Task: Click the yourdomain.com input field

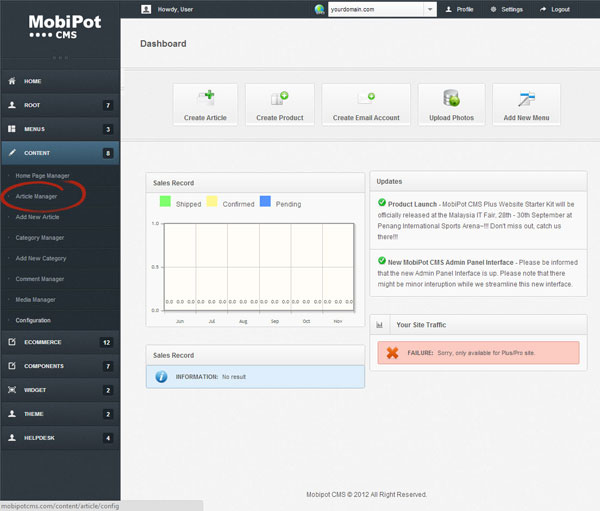Action: 376,9
